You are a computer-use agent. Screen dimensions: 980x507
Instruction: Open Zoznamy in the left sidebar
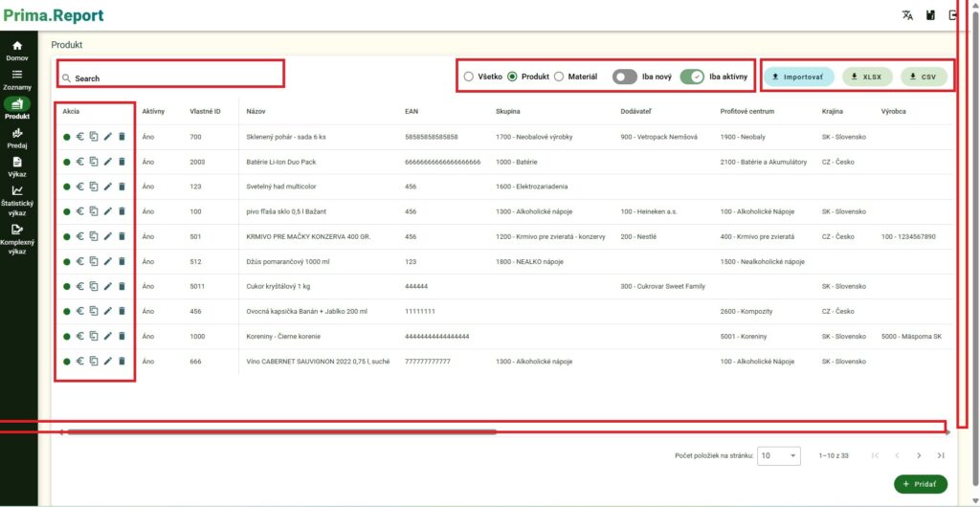17,79
